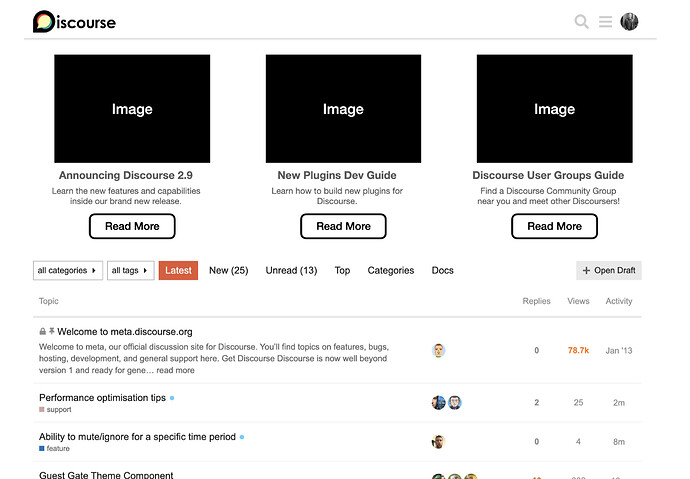
Task: Click the lock icon beside Welcome topic
Action: 43,331
